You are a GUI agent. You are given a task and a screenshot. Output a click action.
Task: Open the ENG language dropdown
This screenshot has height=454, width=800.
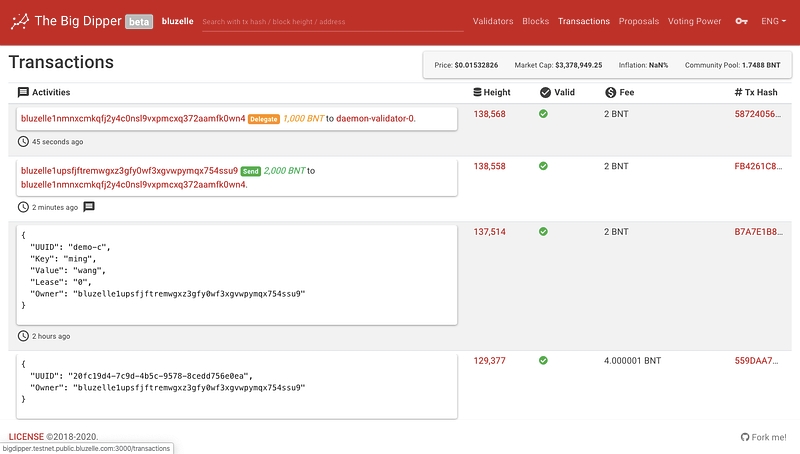773,21
